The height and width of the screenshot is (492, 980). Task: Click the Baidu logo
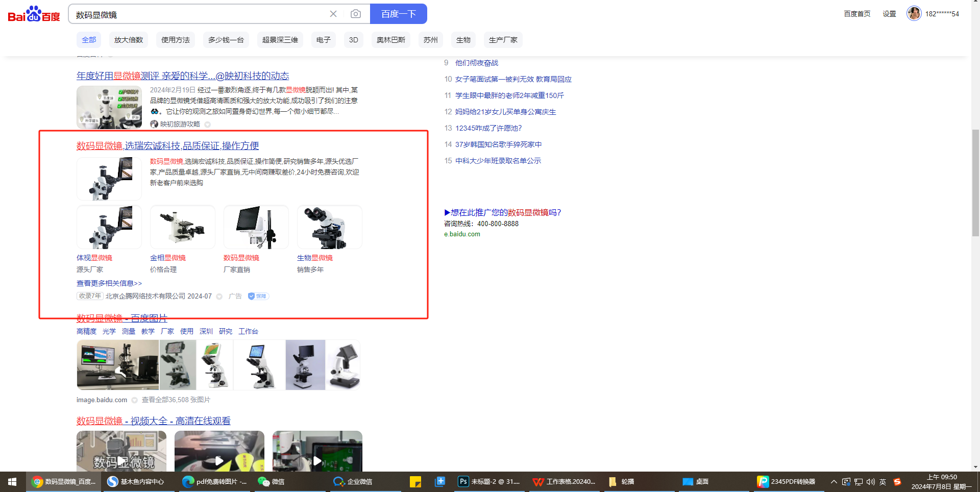coord(34,14)
